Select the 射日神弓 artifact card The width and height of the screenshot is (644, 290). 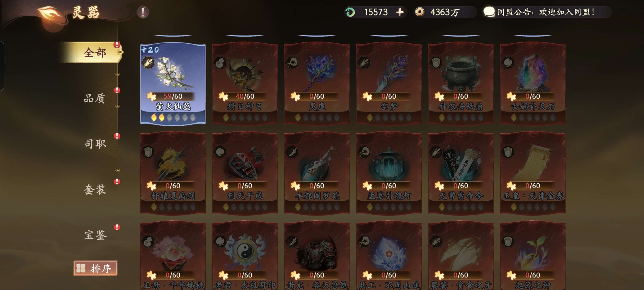pyautogui.click(x=245, y=84)
